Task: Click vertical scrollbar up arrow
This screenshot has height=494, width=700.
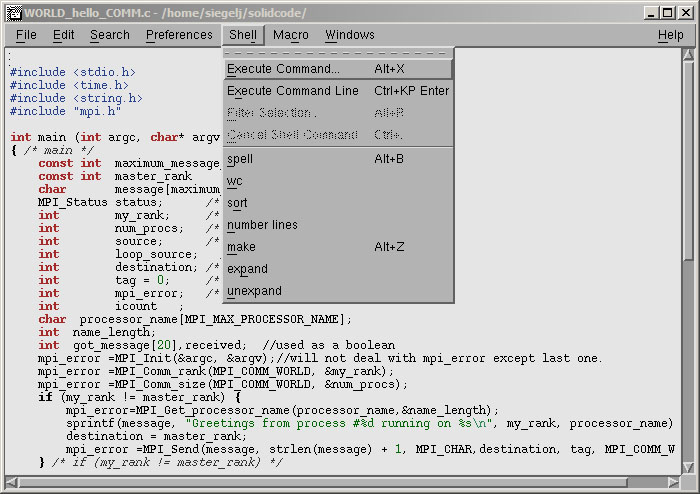Action: (688, 55)
